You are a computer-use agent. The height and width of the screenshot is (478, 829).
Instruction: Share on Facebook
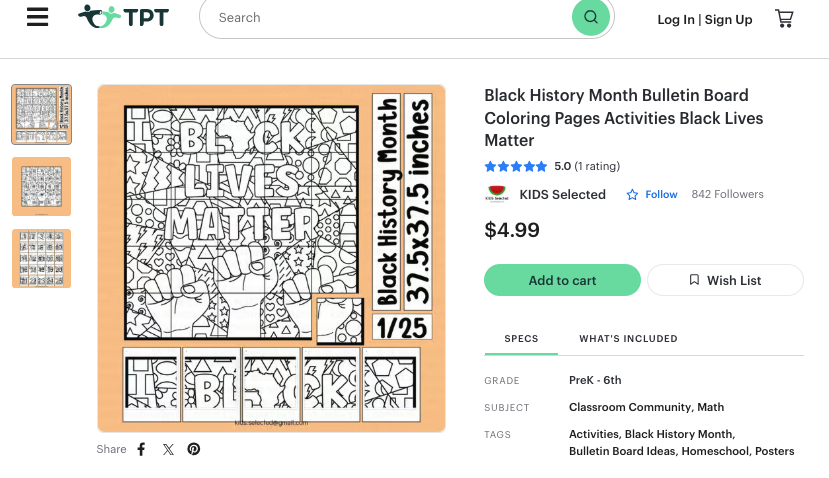141,449
